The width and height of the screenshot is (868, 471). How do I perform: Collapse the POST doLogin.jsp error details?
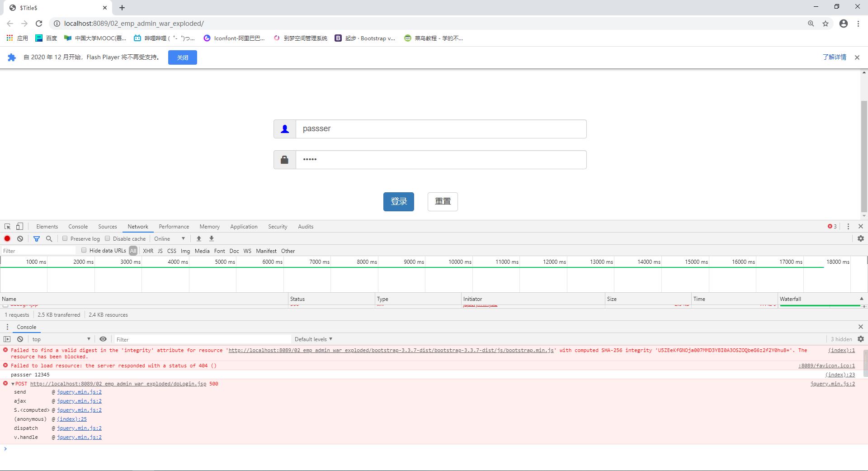point(12,384)
